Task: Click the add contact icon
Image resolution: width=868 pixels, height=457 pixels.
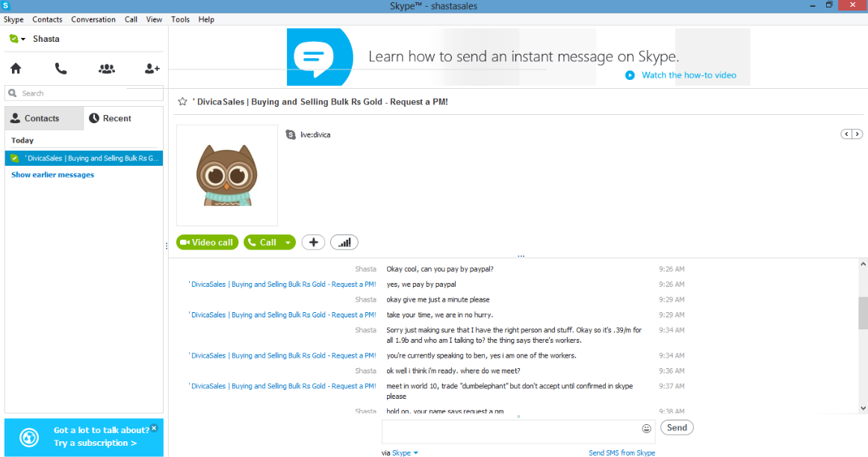Action: point(152,69)
